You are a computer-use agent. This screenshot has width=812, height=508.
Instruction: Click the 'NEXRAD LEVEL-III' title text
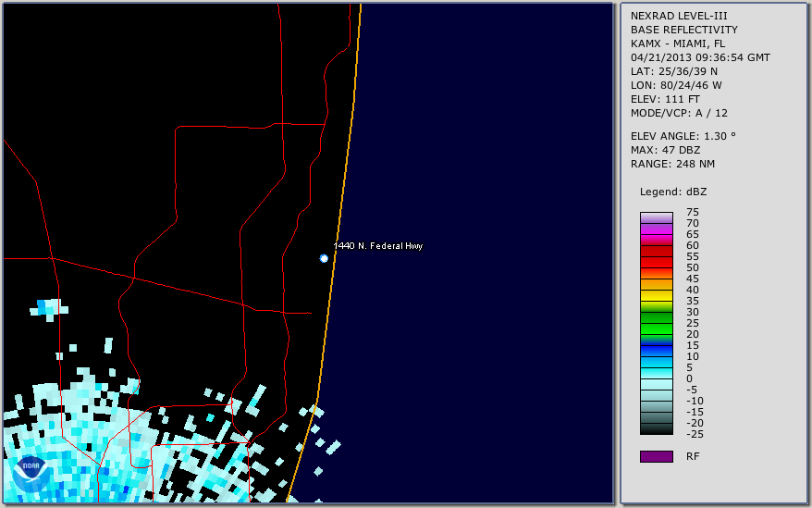[x=679, y=16]
